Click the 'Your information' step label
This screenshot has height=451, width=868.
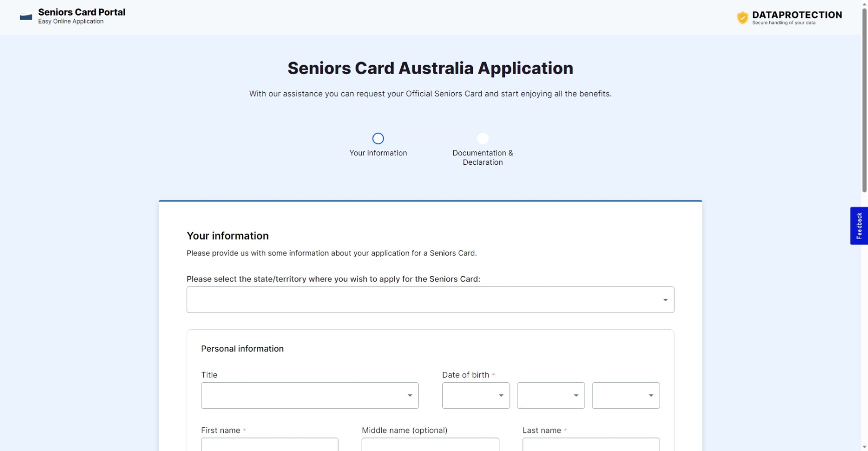tap(378, 153)
